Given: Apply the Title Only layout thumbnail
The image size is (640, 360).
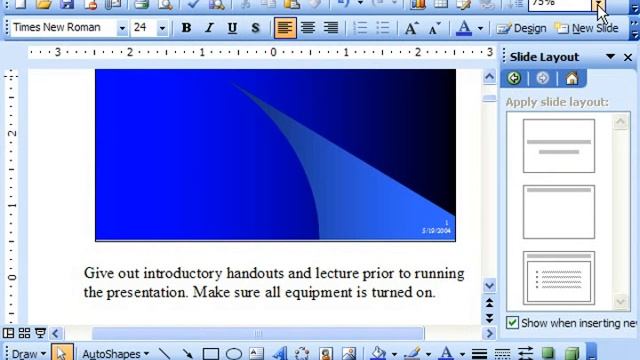Looking at the screenshot, I should coord(559,212).
